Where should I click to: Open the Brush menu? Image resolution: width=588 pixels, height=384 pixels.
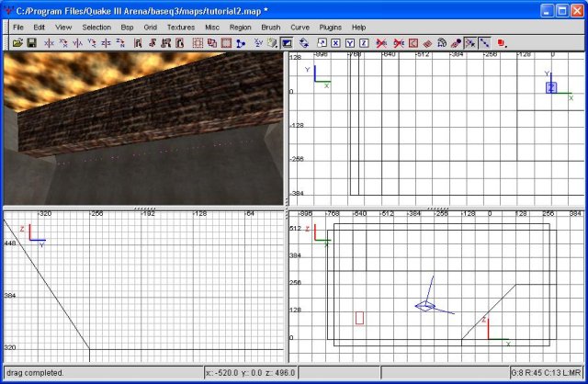click(271, 27)
